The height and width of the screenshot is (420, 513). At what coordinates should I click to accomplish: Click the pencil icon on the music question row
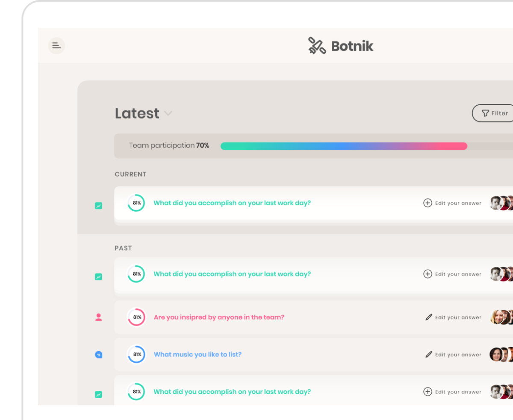(429, 355)
